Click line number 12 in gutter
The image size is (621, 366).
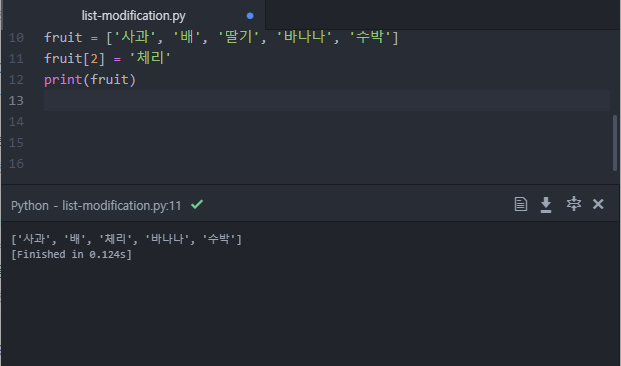coord(16,80)
